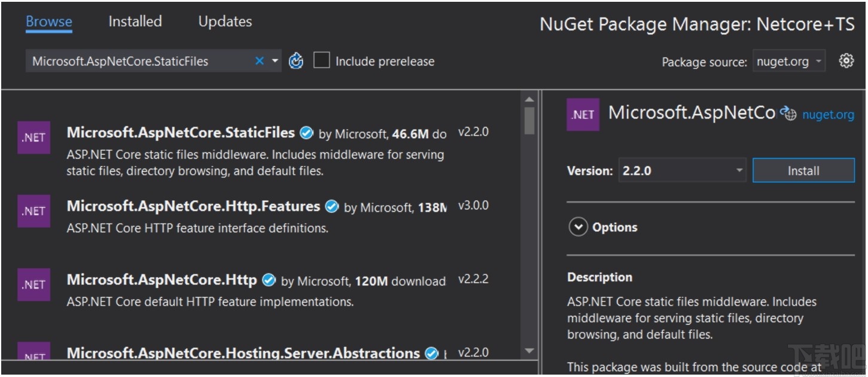Open the nuget.org link

click(828, 114)
